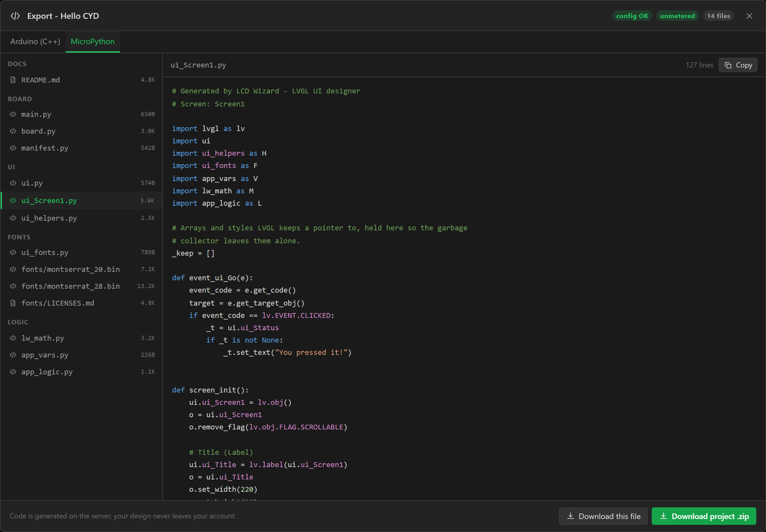
Task: Click the document icon beside fonts/LICENSES.md
Action: (13, 303)
